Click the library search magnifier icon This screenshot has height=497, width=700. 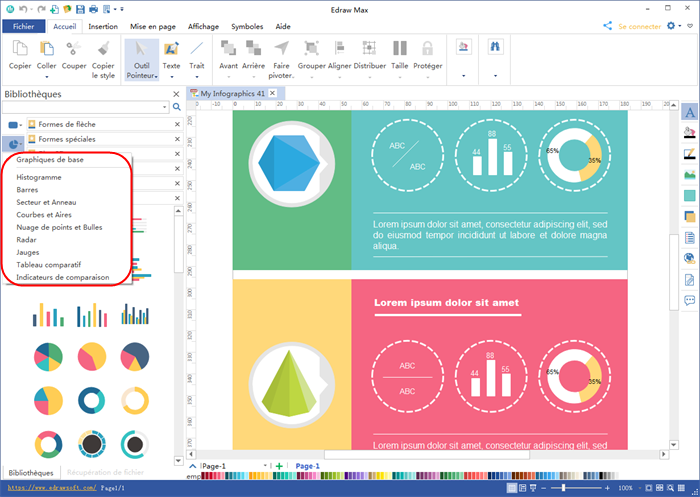[177, 106]
